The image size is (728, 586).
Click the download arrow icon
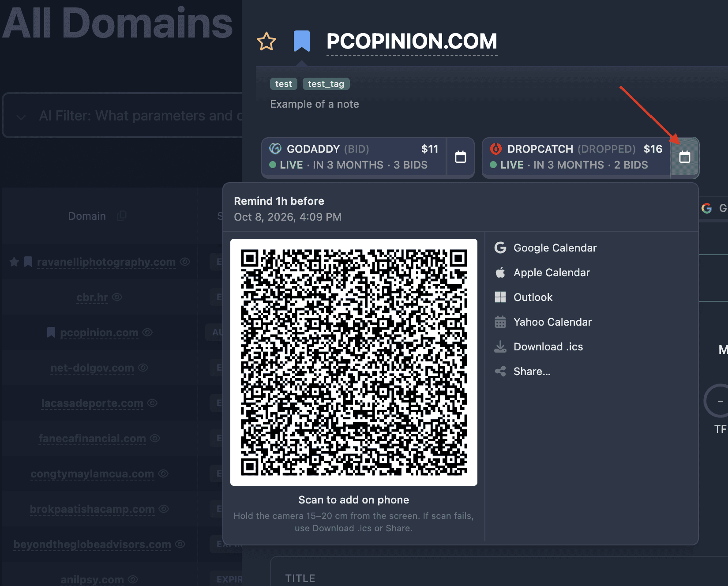(500, 346)
